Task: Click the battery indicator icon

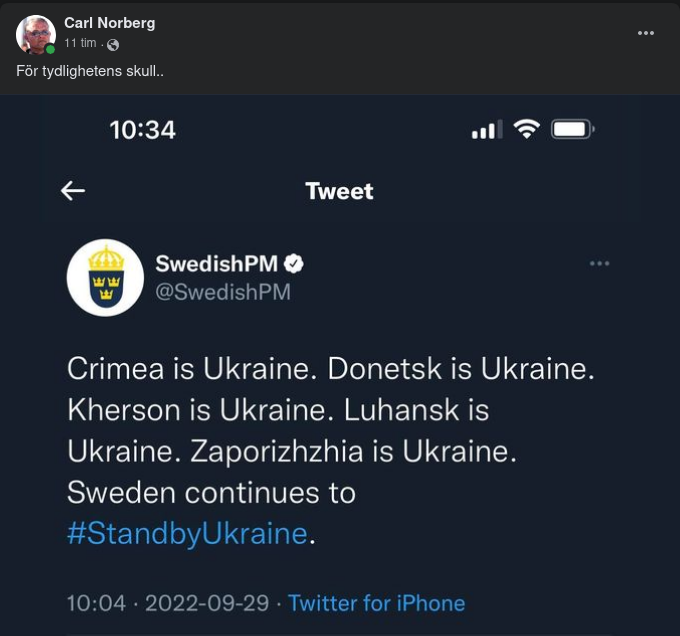Action: 573,129
